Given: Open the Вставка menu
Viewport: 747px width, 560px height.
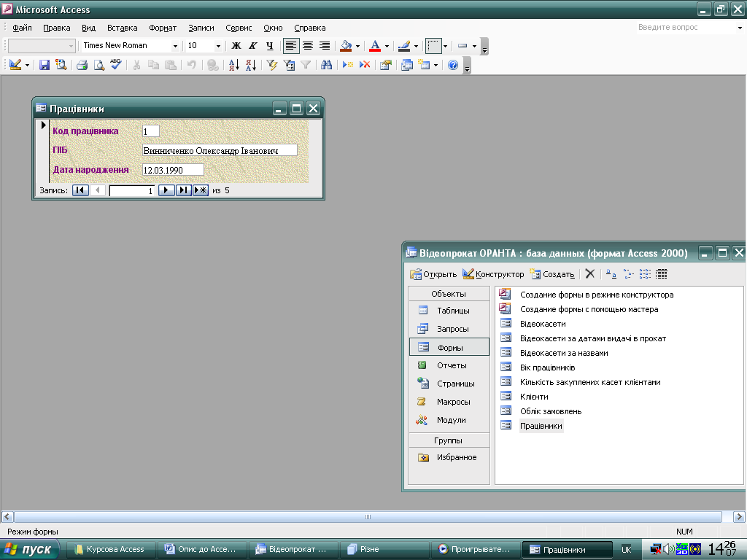Looking at the screenshot, I should point(122,28).
